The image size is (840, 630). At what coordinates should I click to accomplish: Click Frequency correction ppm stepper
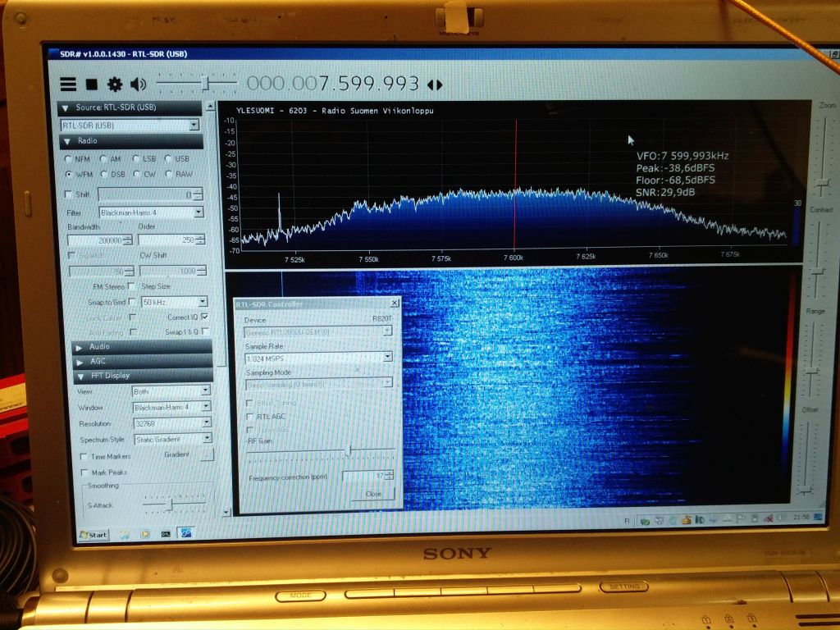click(389, 475)
